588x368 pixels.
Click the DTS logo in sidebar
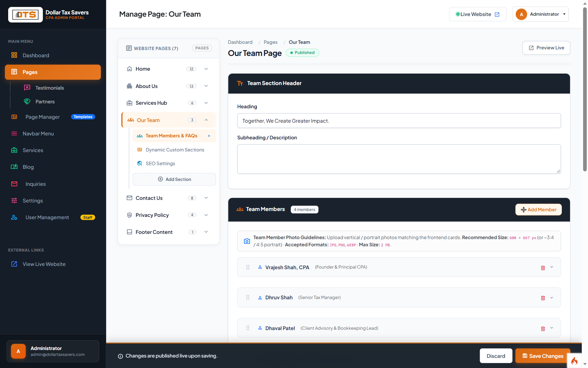(x=25, y=15)
